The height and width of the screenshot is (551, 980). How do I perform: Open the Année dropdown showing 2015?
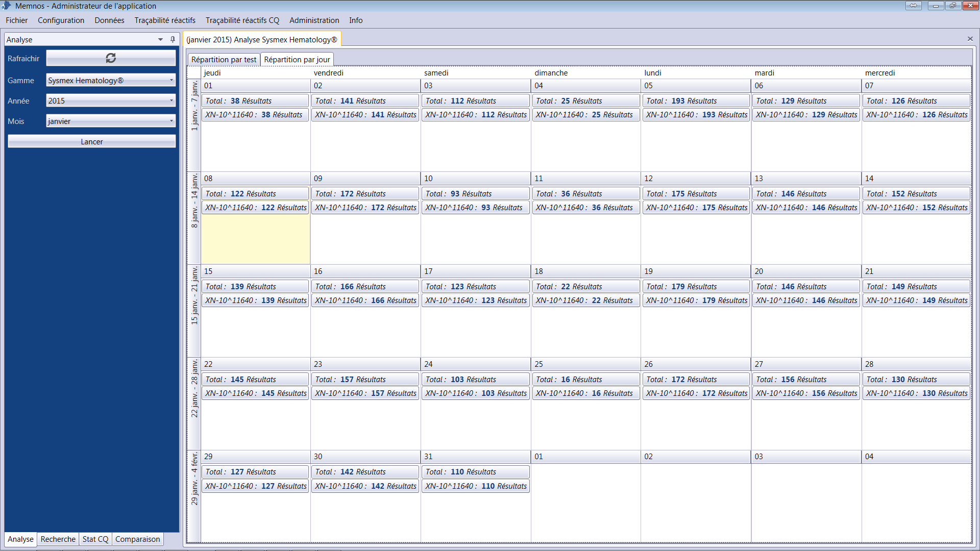(x=111, y=101)
